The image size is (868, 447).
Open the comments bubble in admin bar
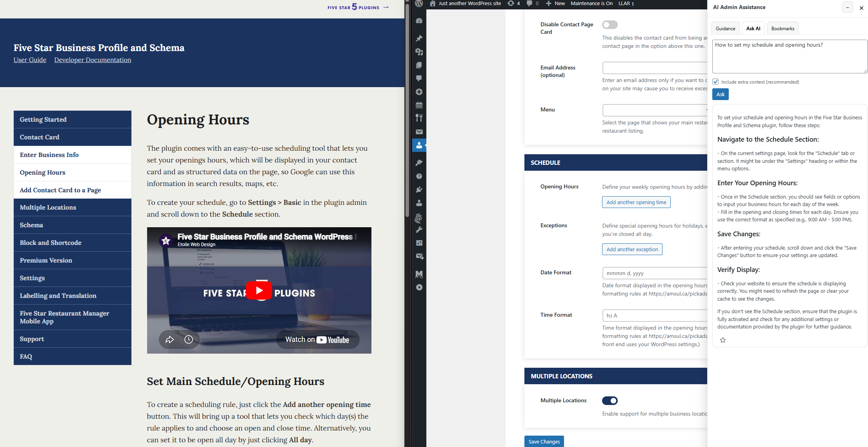[x=530, y=4]
